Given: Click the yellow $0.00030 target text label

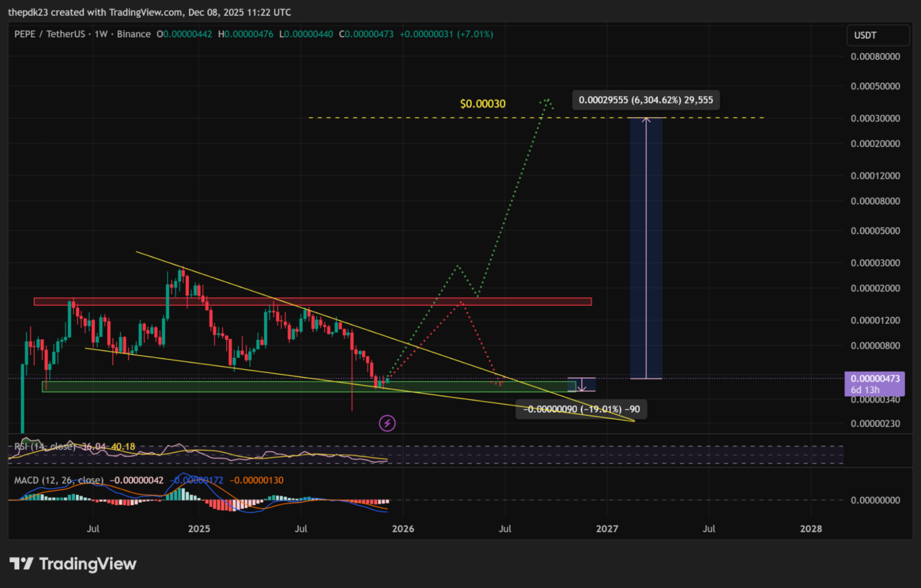Looking at the screenshot, I should [483, 104].
